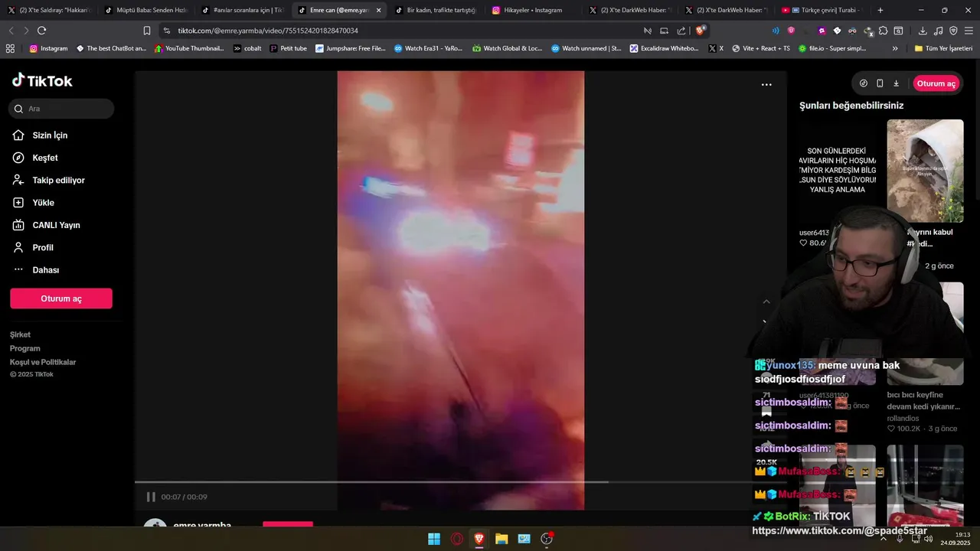The width and height of the screenshot is (980, 551).
Task: Open the Şirket footer link
Action: click(20, 334)
